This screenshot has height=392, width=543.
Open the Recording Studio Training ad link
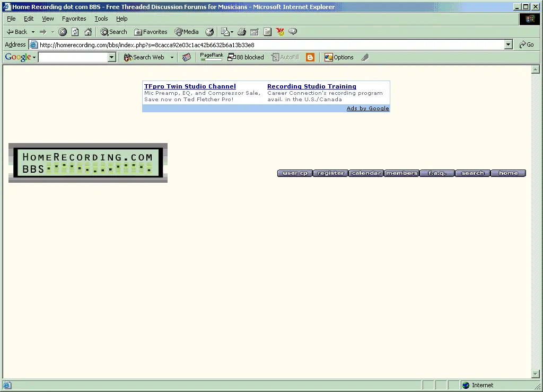312,86
